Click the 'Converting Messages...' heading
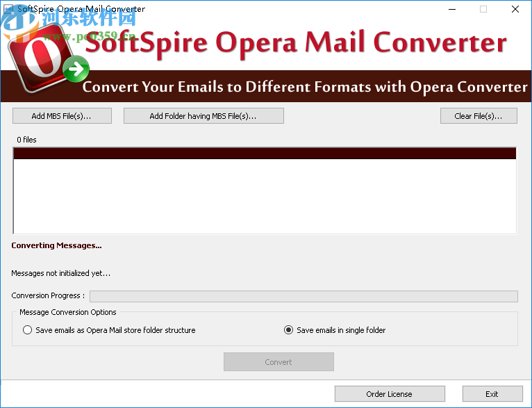 tap(56, 245)
